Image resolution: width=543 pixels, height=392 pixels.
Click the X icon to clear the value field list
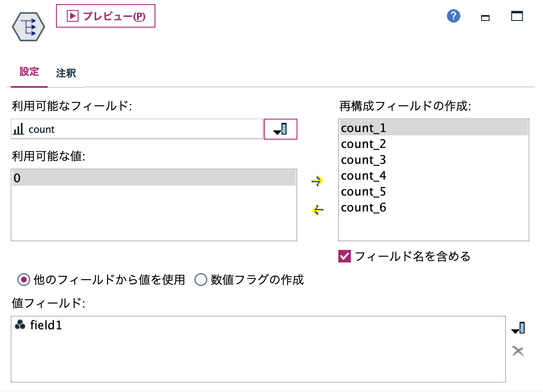pyautogui.click(x=518, y=351)
